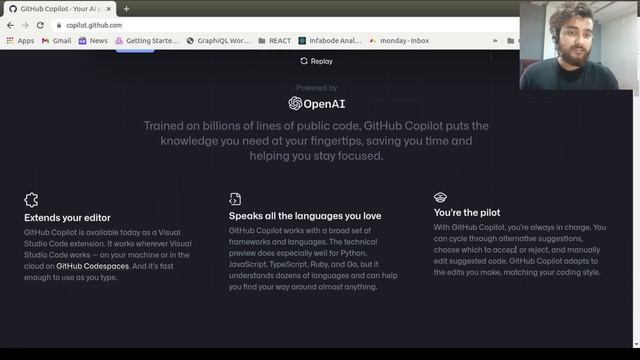Viewport: 640px width, 360px height.
Task: Expand the bookmarks overflow chevron
Action: 495,41
